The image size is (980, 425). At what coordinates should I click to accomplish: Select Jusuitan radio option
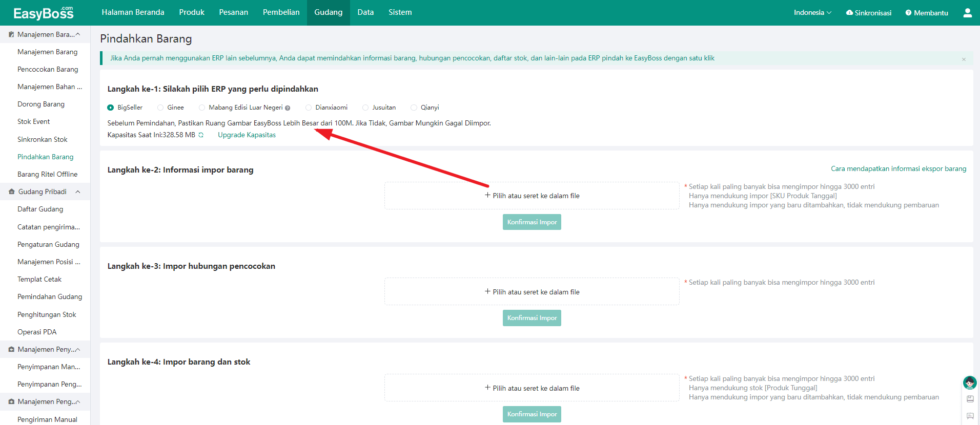point(365,108)
